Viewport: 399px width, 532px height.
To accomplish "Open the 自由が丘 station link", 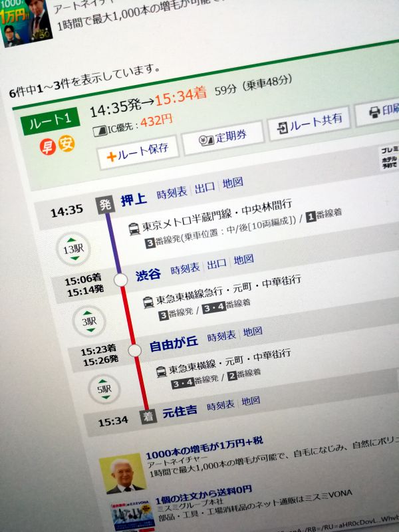I will [x=174, y=344].
